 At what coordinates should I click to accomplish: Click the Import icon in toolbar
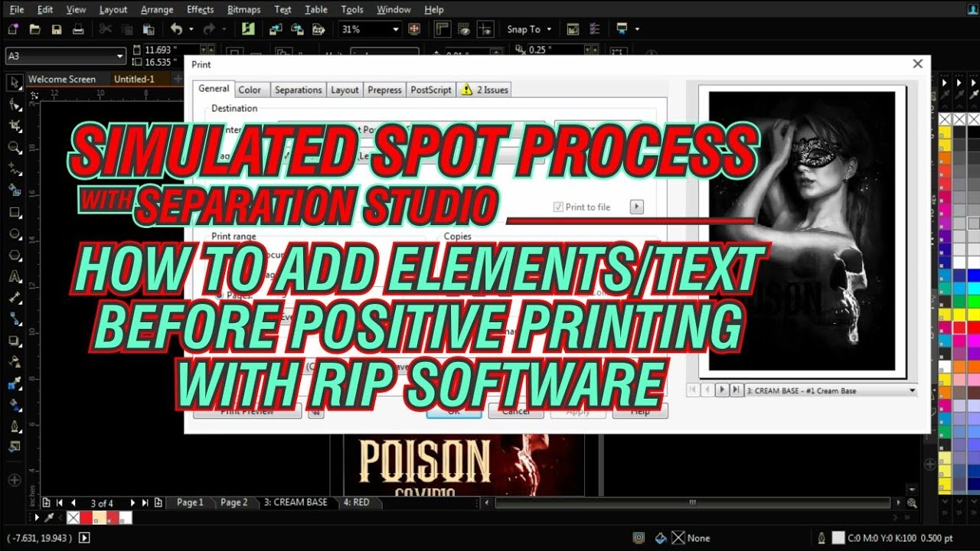click(276, 29)
